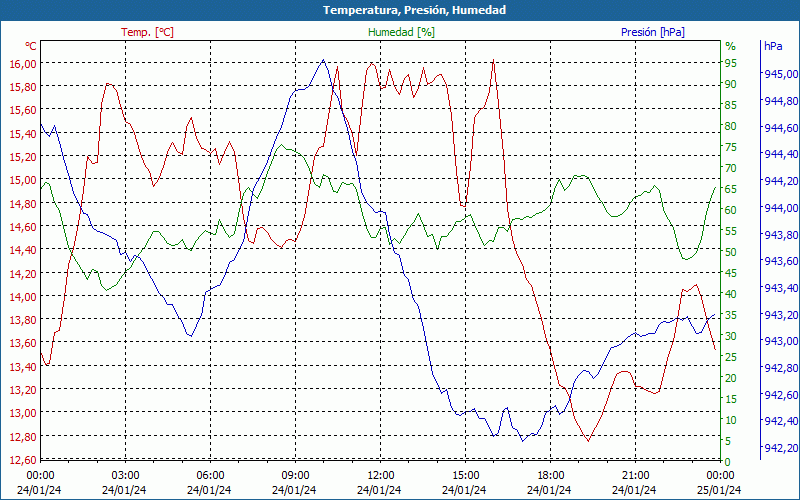Screen dimensions: 800x500
Task: Click the 14,80 temperature axis value
Action: (23, 204)
